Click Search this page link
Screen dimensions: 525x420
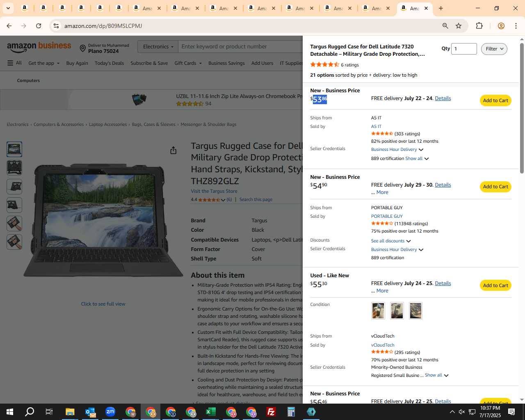coord(256,199)
